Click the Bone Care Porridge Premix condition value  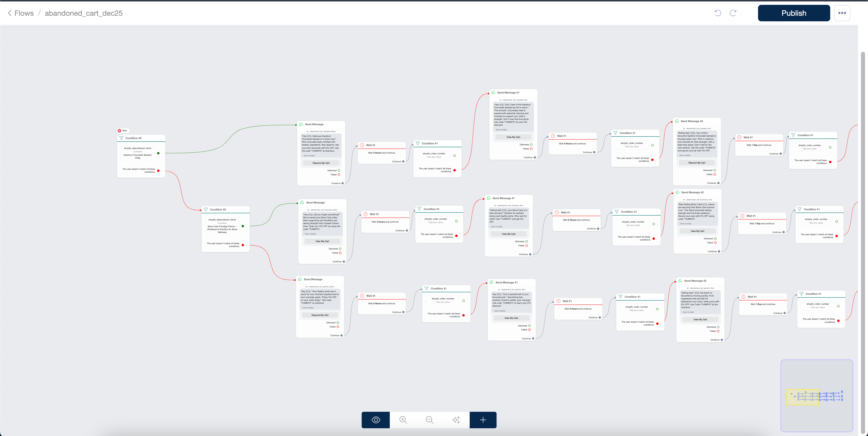point(222,229)
